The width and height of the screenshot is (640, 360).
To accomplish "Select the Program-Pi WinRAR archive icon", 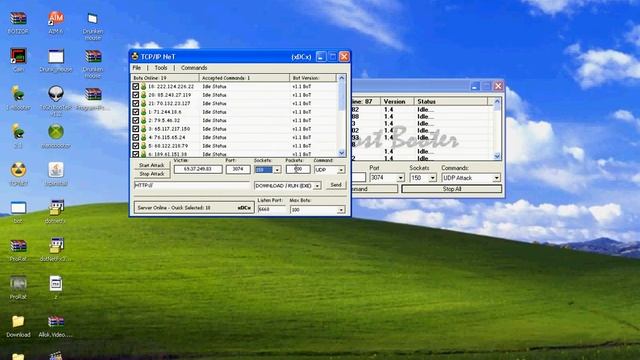I will coord(93,94).
